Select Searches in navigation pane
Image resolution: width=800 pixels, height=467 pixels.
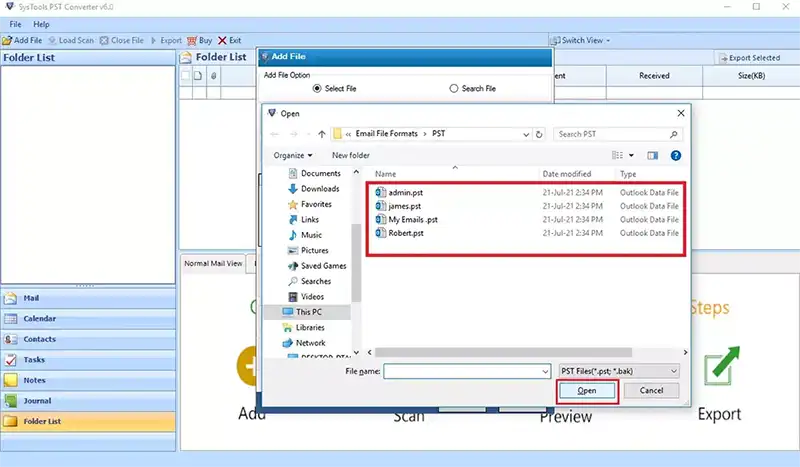tap(309, 281)
